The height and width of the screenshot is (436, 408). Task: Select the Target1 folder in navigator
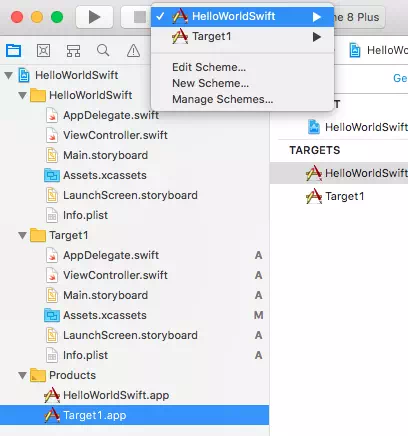(69, 235)
